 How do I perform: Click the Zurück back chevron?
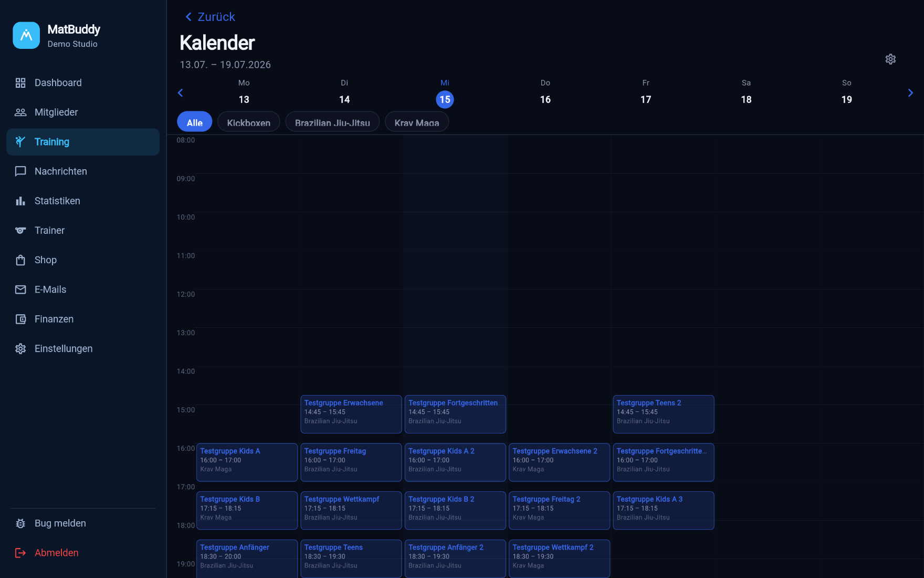coord(188,17)
